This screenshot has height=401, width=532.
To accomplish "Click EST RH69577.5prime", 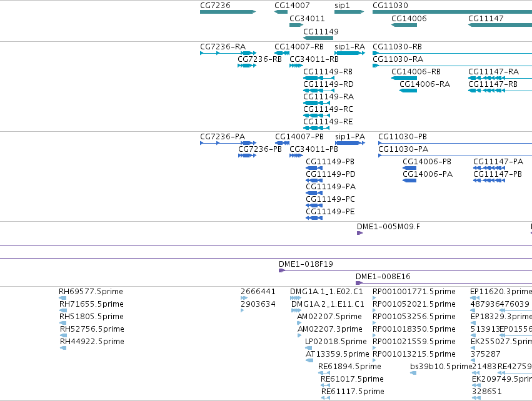I will 63,298.
